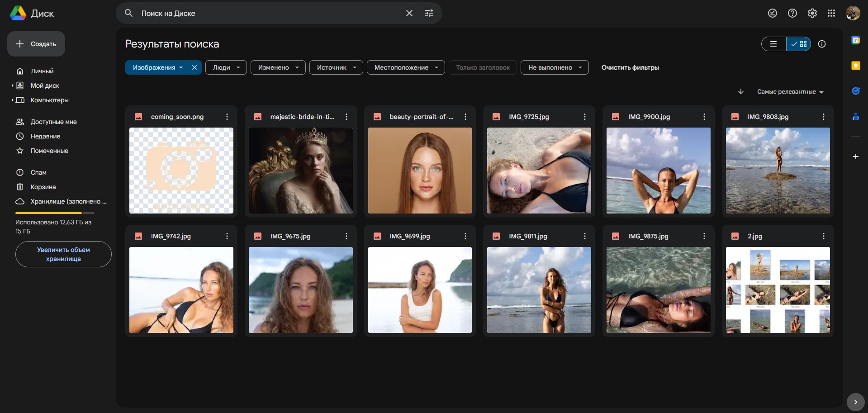Click the storage usage progress bar
This screenshot has width=868, height=413.
[55, 213]
